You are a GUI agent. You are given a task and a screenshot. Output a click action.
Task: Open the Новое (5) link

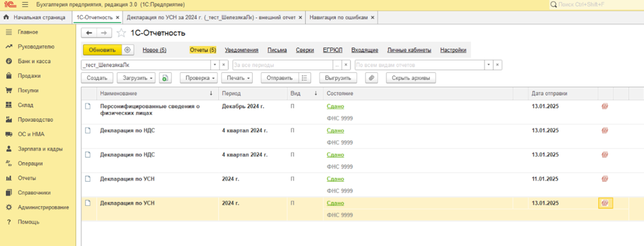154,50
